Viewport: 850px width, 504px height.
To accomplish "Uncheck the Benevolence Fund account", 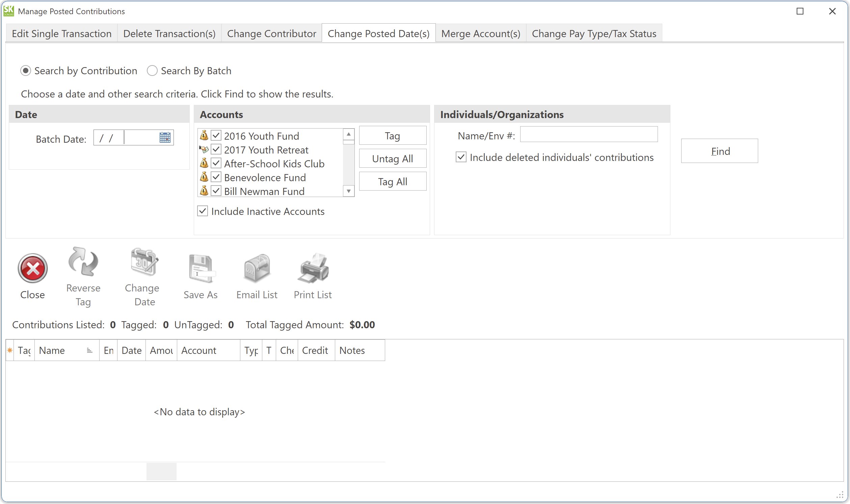I will point(216,177).
